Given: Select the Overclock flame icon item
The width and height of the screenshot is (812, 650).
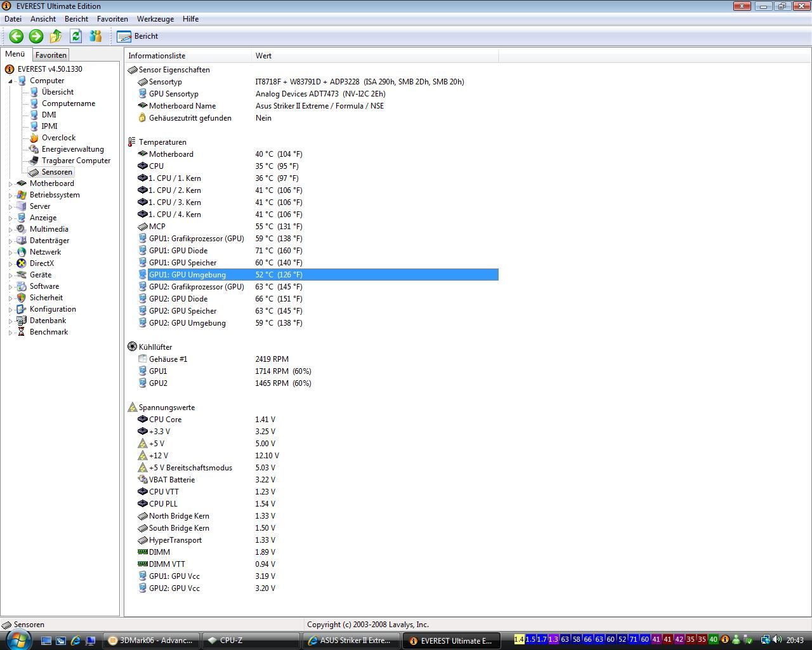Looking at the screenshot, I should click(x=34, y=138).
